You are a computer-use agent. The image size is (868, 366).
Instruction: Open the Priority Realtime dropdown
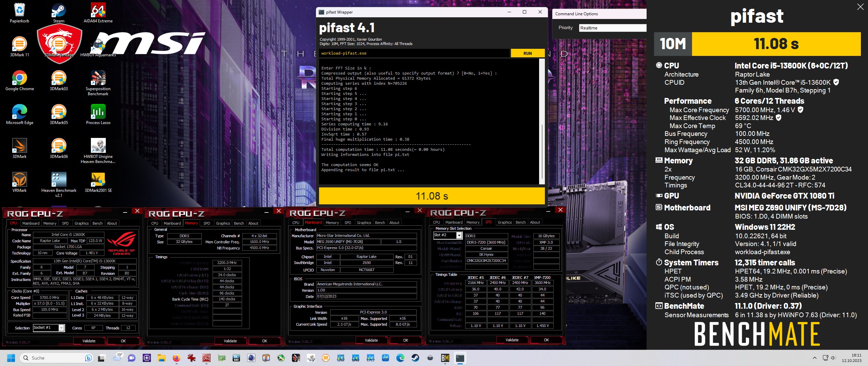tap(612, 28)
